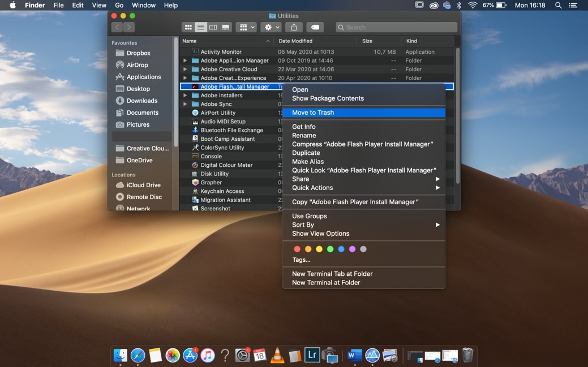Choose Rename from context menu
This screenshot has height=367, width=588.
[364, 136]
